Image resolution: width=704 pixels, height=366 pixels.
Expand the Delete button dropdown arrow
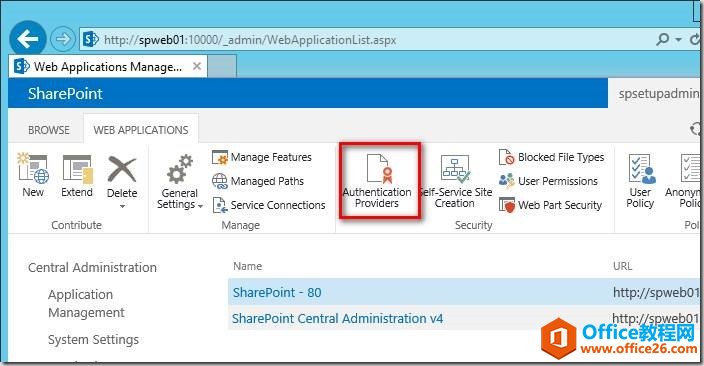(x=122, y=206)
